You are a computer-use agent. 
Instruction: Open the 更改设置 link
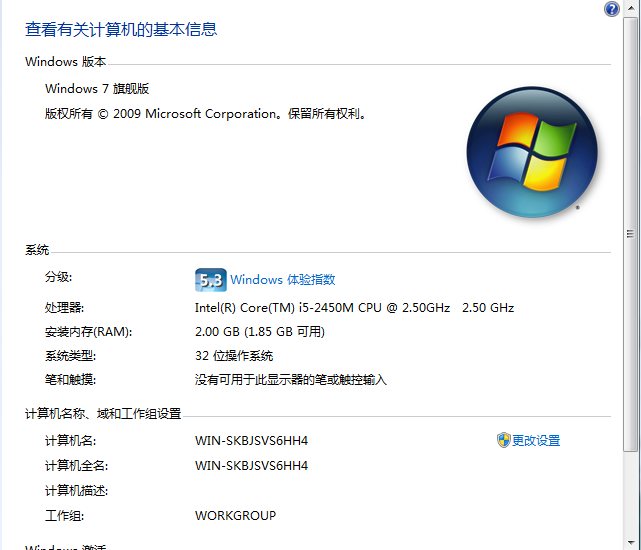[x=536, y=440]
